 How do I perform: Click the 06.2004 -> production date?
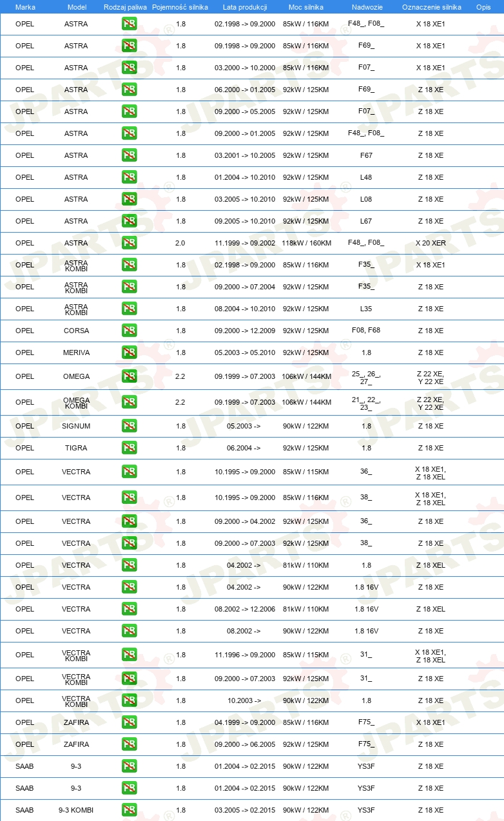coord(244,448)
